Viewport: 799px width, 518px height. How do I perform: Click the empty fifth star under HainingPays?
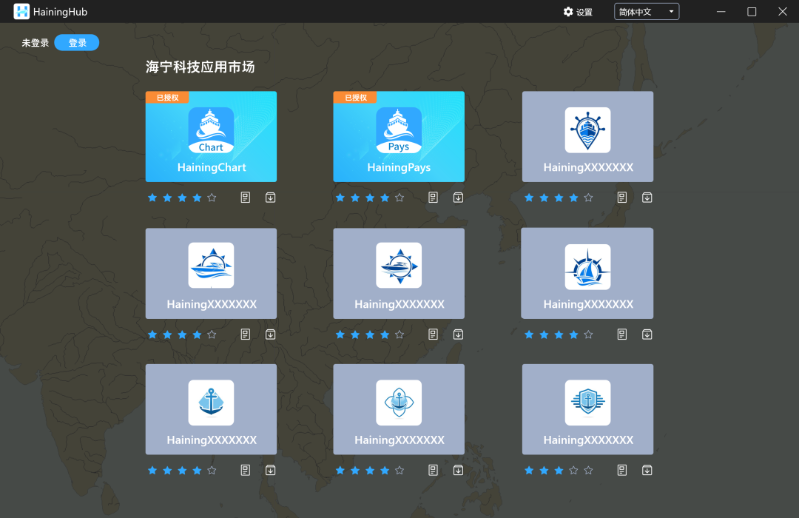[x=400, y=198]
